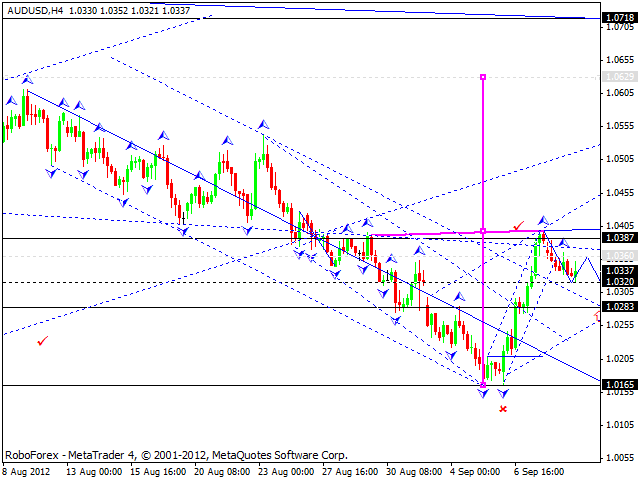Click the 20 Aug 08:00 time label
Viewport: 640px width, 480px height.
point(222,472)
